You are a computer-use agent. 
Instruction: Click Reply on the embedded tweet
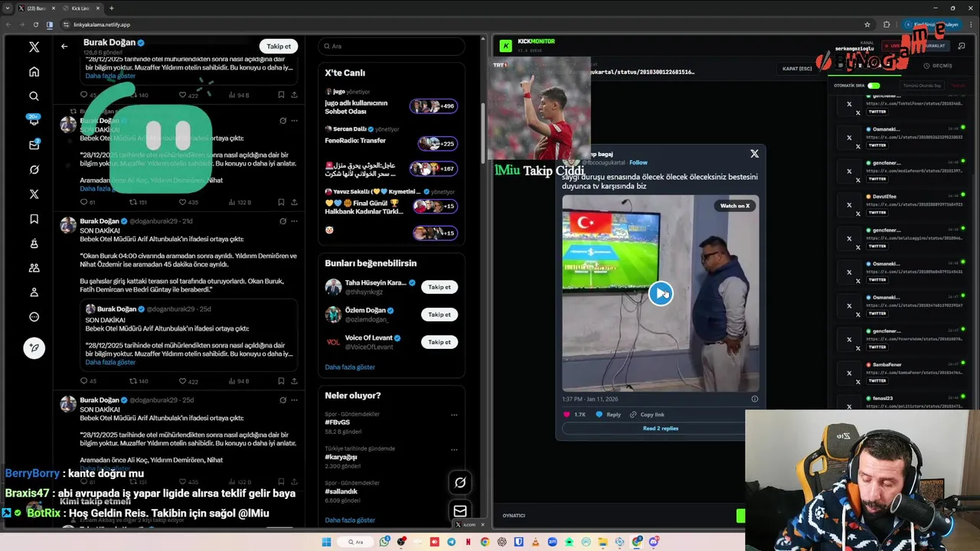(x=609, y=414)
